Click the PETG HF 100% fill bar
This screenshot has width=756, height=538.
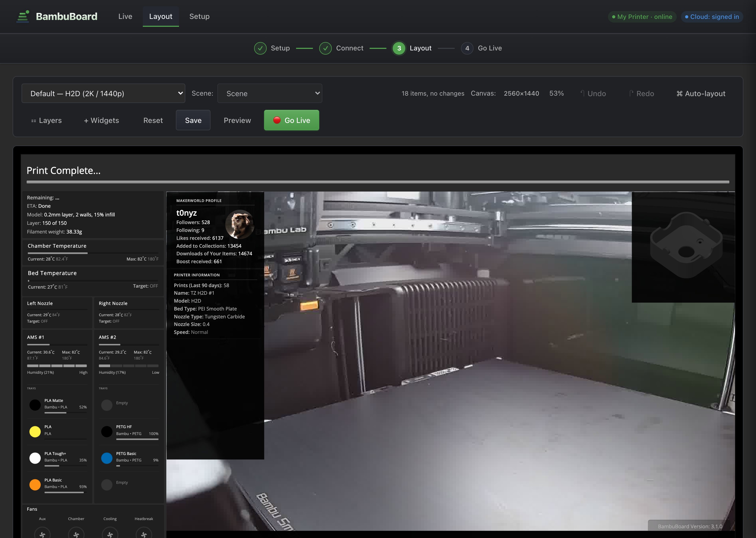[137, 439]
